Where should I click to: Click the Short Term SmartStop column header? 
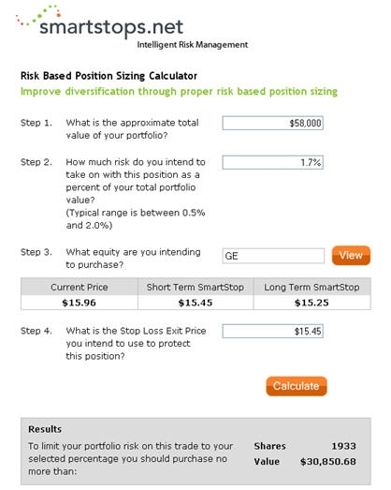195,287
